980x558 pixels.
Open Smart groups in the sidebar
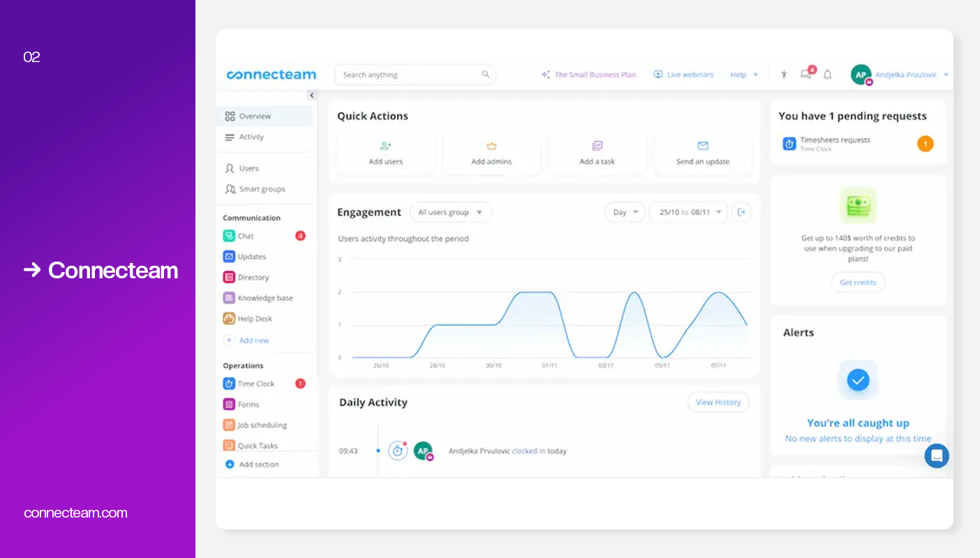click(265, 189)
